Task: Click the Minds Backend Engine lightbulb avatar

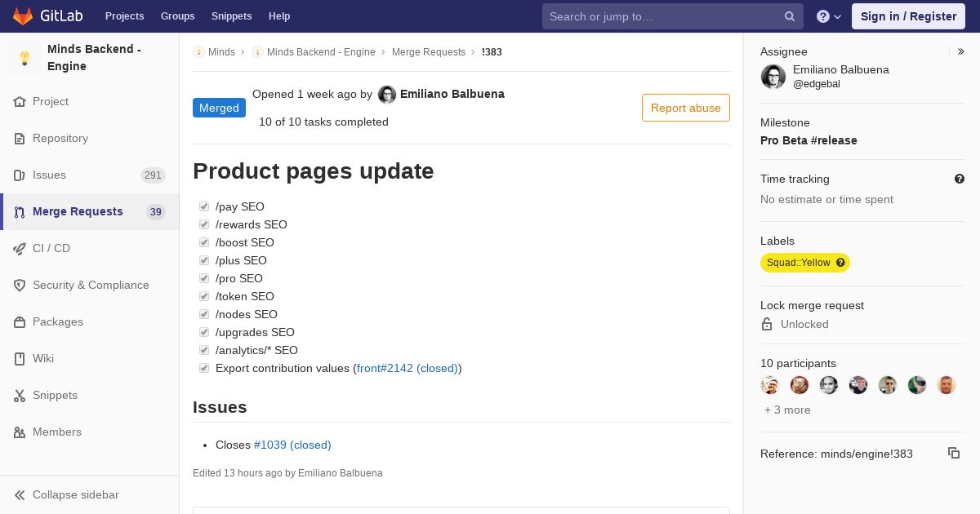Action: point(24,58)
